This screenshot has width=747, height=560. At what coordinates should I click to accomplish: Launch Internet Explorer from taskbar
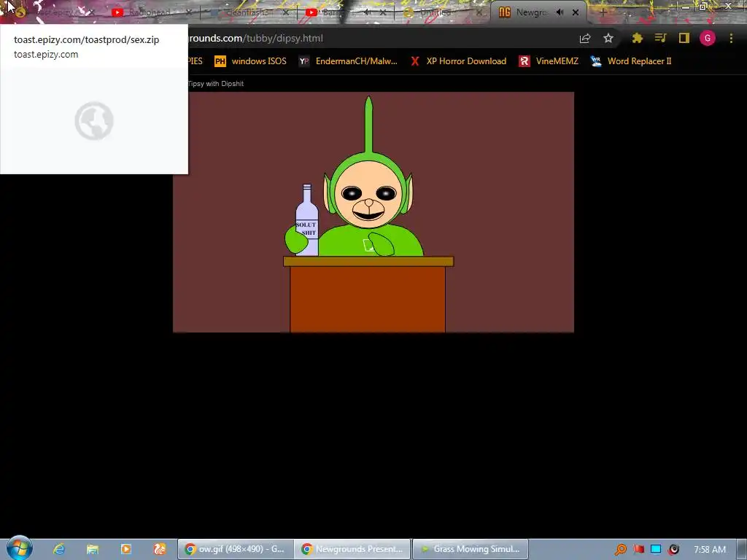pyautogui.click(x=59, y=549)
